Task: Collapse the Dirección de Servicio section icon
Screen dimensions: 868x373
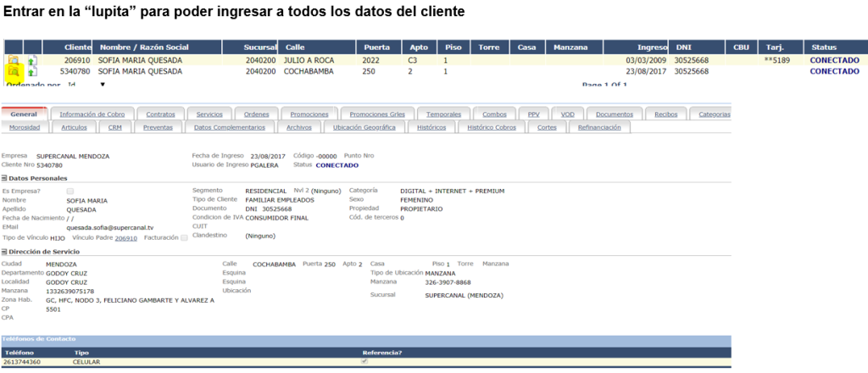Action: point(3,252)
